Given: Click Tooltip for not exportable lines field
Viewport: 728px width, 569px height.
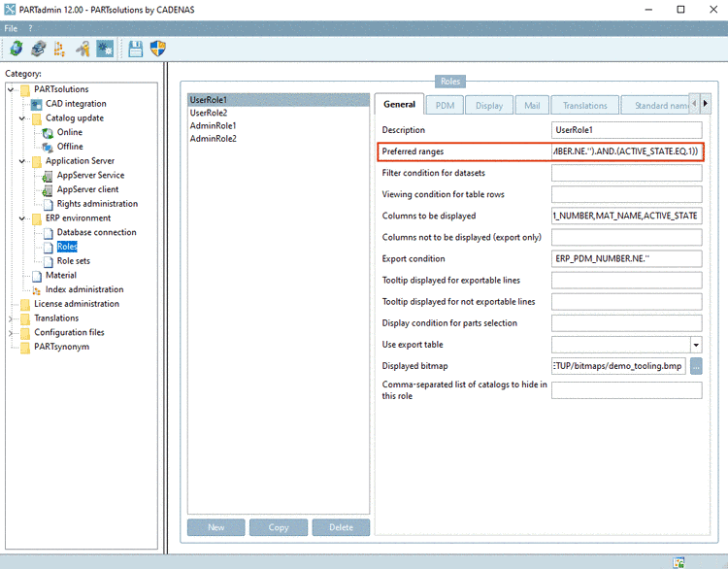Looking at the screenshot, I should click(x=627, y=302).
